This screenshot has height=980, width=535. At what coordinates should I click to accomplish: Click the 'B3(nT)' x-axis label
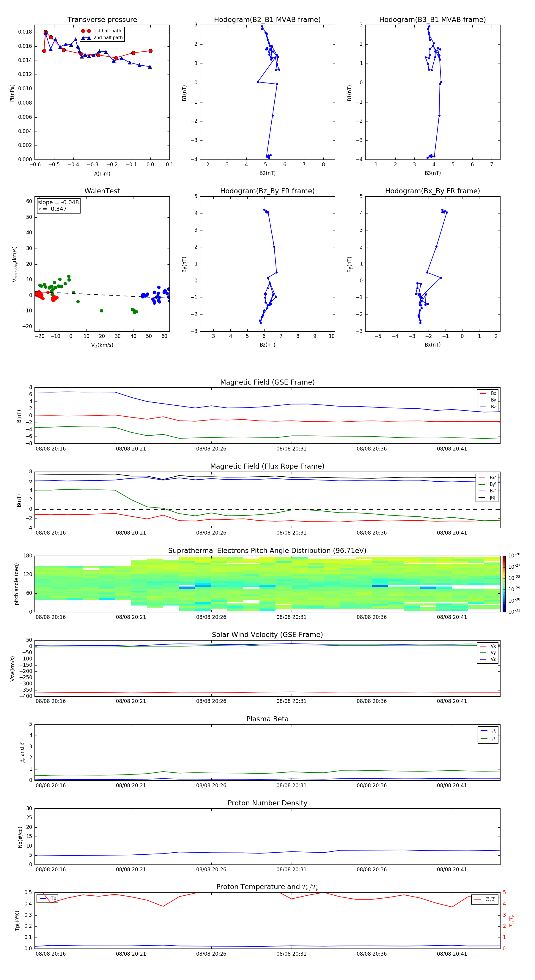[x=432, y=173]
